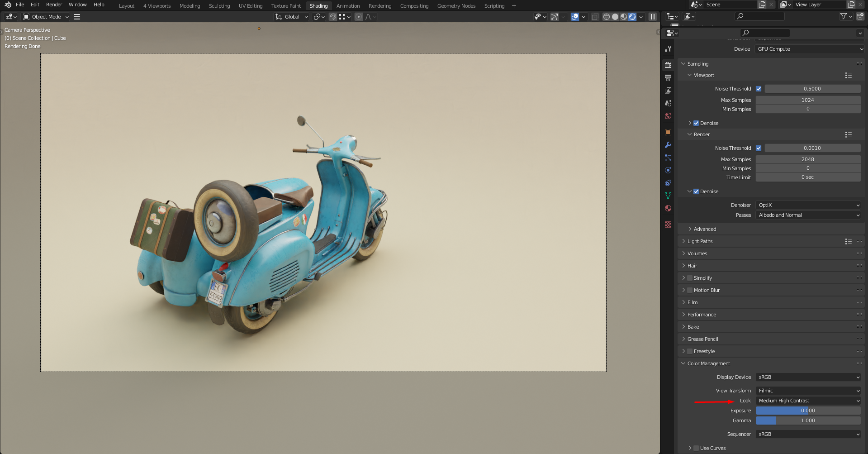Disable the Render Noise Threshold checkbox
This screenshot has height=454, width=868.
tap(759, 148)
